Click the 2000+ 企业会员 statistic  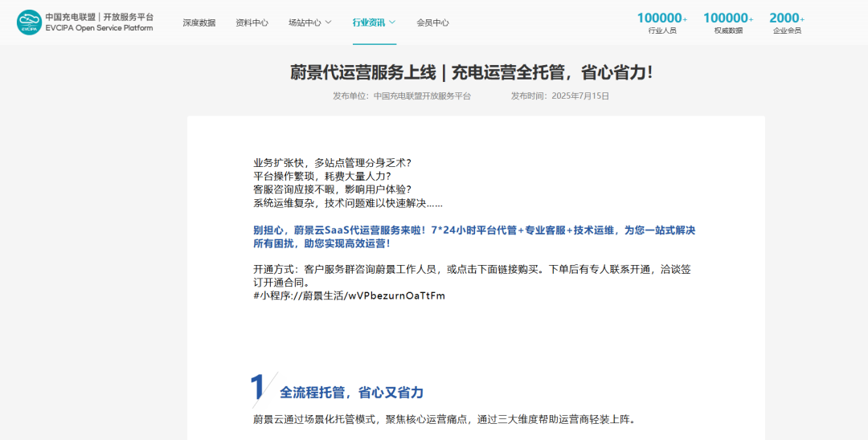click(787, 22)
